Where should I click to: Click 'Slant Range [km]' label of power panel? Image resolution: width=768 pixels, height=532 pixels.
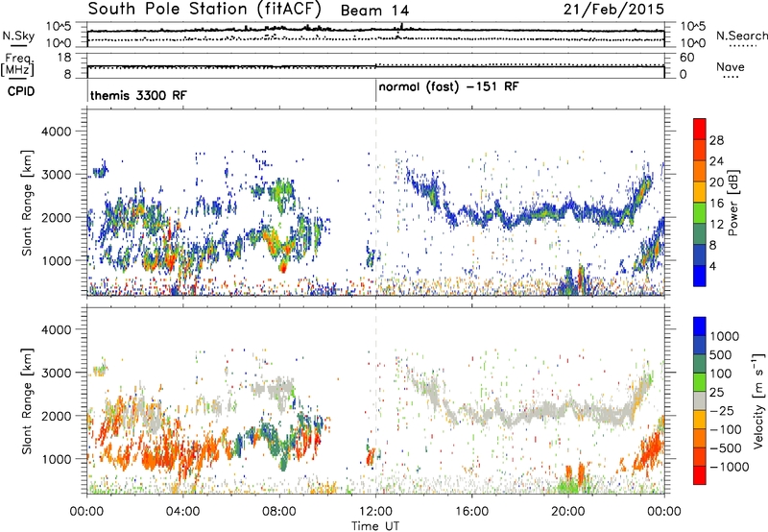pyautogui.click(x=27, y=203)
